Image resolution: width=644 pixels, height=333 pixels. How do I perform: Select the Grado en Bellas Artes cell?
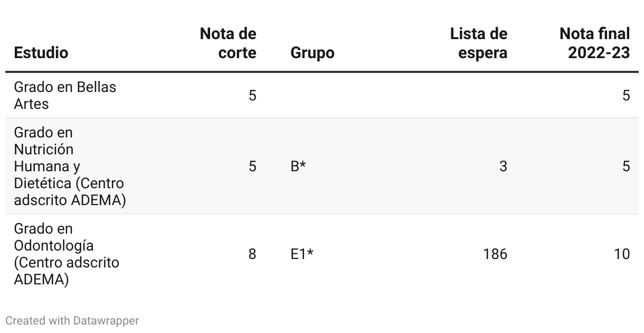(65, 95)
